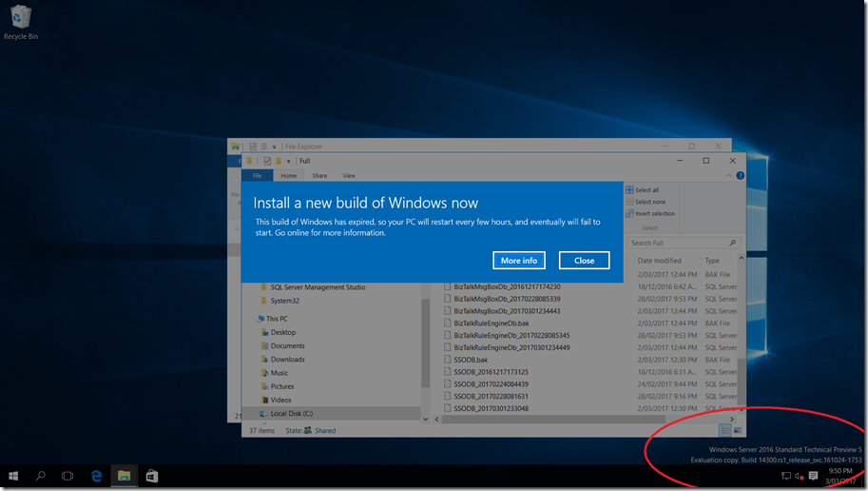
Task: Click the SSODB.bak file icon
Action: [x=447, y=360]
